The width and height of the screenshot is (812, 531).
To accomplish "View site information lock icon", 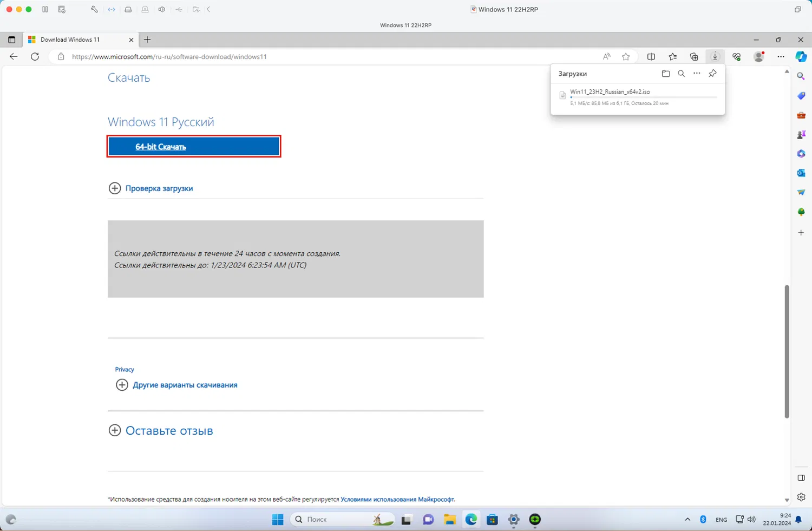I will click(61, 56).
